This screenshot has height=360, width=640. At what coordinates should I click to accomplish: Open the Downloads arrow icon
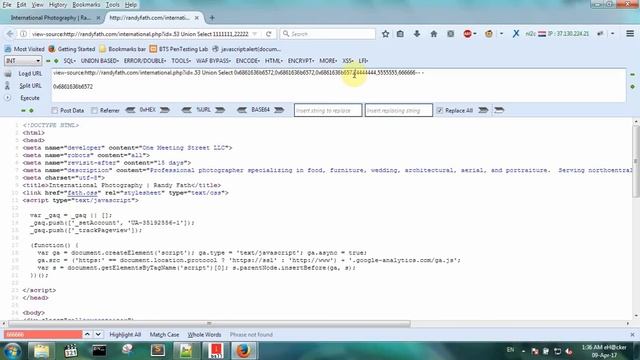417,34
